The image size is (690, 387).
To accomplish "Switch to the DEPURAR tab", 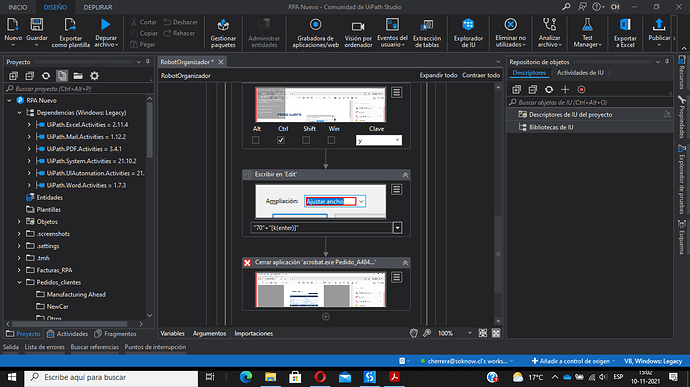I will (x=98, y=7).
